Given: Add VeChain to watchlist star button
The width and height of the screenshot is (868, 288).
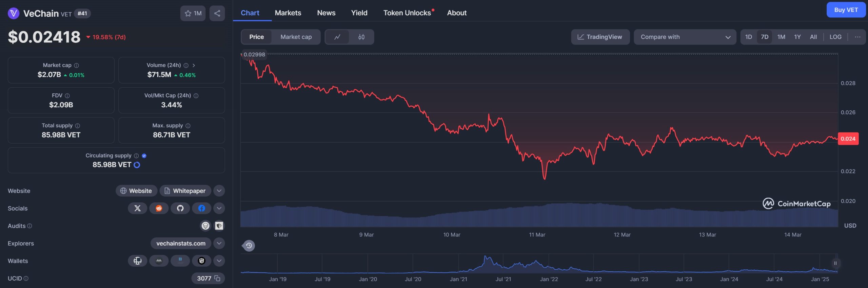Looking at the screenshot, I should [x=193, y=14].
